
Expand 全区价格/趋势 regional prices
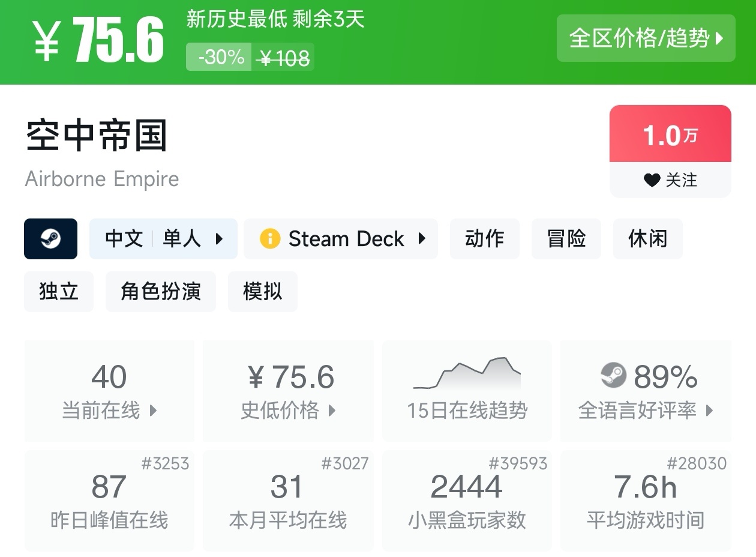click(646, 38)
